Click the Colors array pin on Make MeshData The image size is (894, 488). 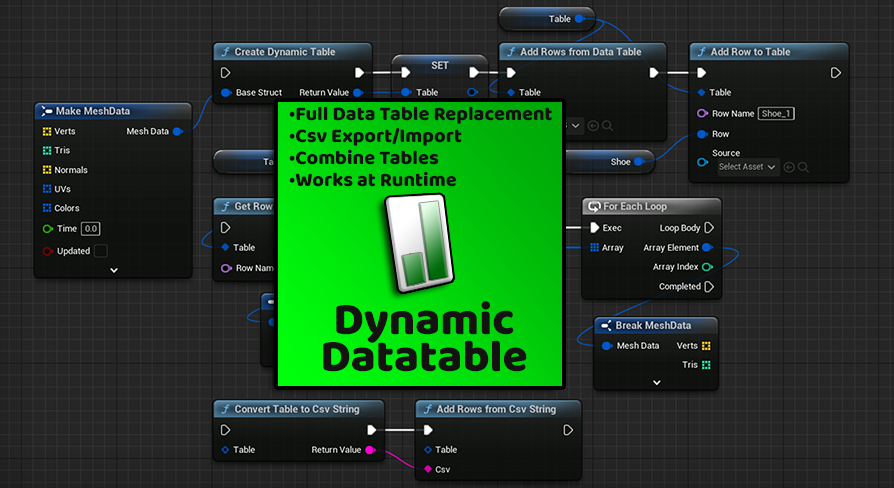(46, 208)
